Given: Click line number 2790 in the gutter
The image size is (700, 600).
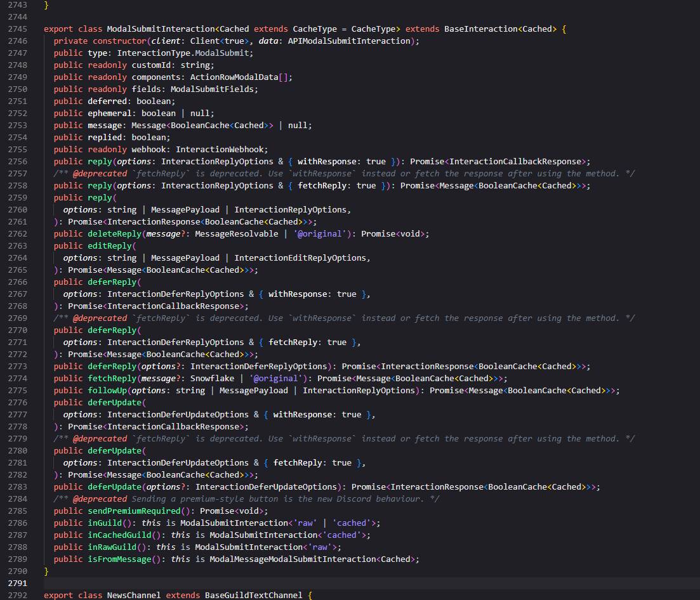Looking at the screenshot, I should 17,571.
